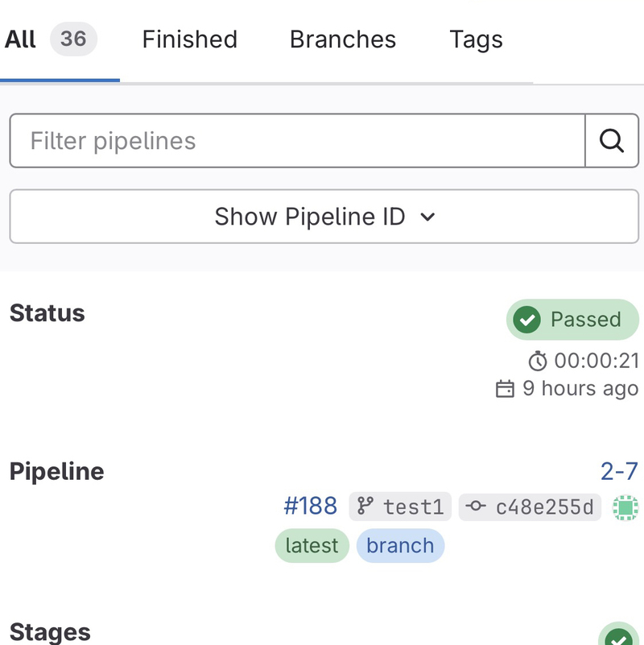Click the calendar icon beside 9 hours ago
Viewport: 644px width, 645px height.
pyautogui.click(x=505, y=389)
